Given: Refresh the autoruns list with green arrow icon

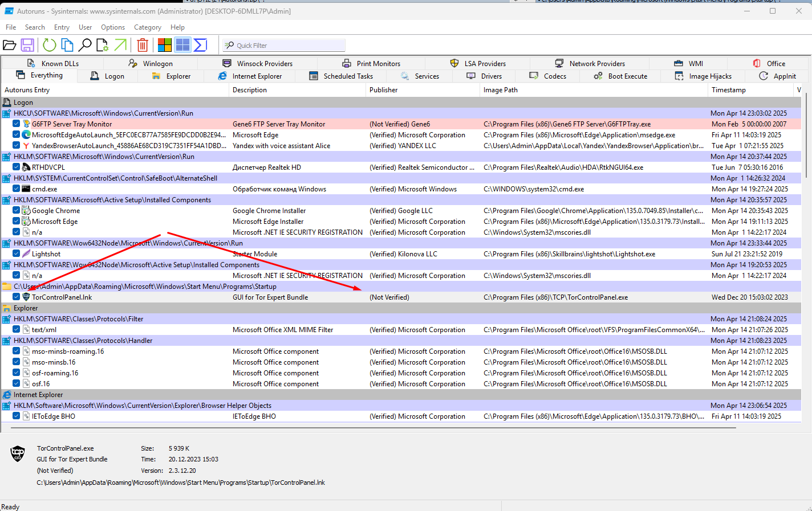Looking at the screenshot, I should tap(50, 45).
